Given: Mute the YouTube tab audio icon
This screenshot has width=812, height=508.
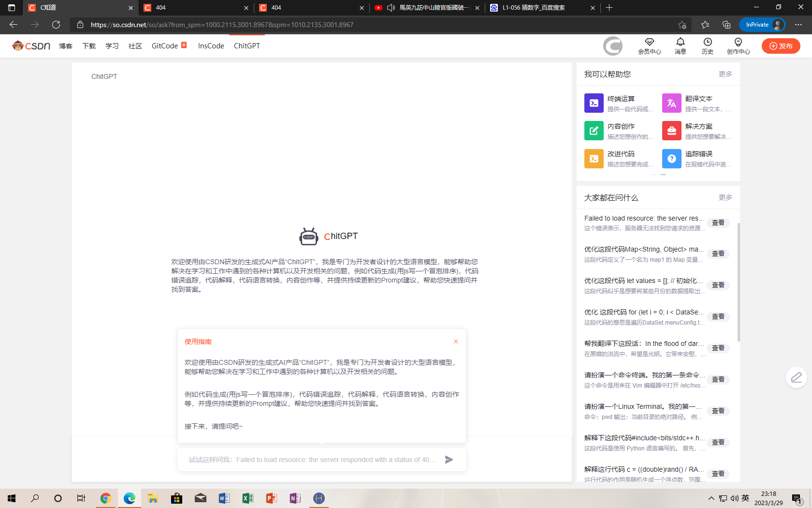Looking at the screenshot, I should [x=391, y=8].
